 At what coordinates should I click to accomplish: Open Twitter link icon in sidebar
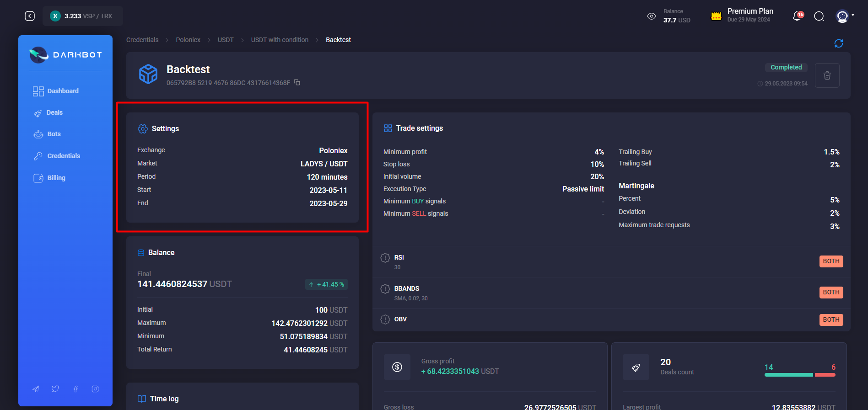click(x=55, y=389)
